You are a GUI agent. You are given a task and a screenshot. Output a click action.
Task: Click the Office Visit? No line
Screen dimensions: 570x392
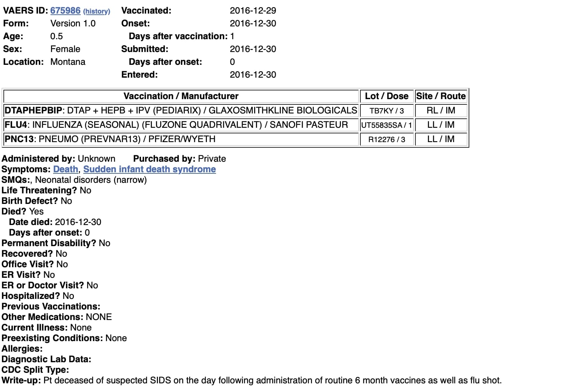(x=35, y=264)
